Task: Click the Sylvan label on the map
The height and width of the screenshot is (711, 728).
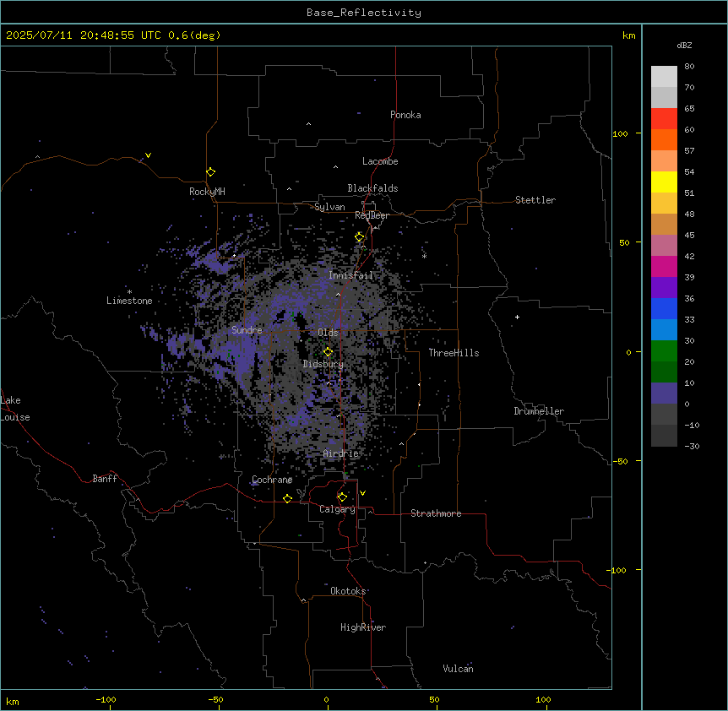Action: 329,207
